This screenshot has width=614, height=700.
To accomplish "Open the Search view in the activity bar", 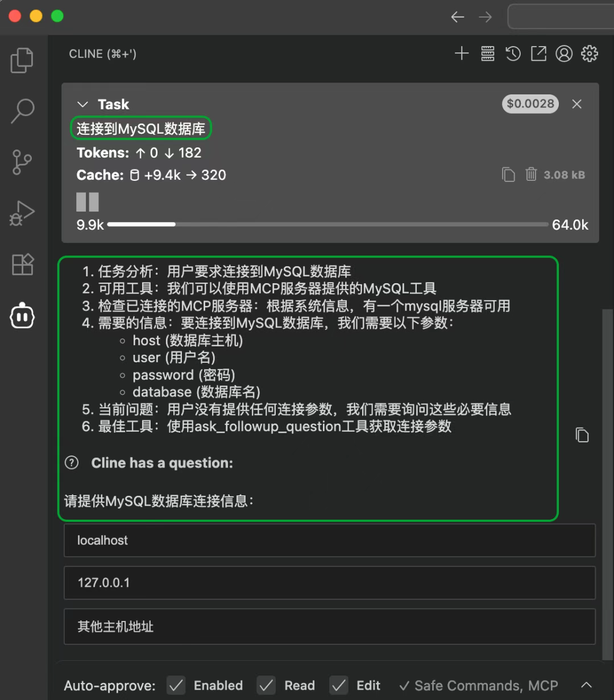I will (22, 111).
